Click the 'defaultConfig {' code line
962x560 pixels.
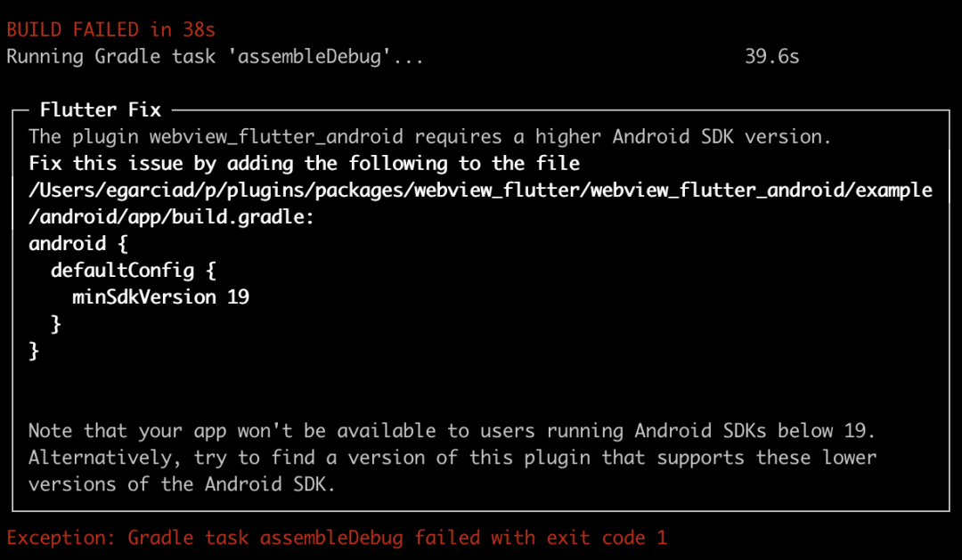(x=134, y=271)
